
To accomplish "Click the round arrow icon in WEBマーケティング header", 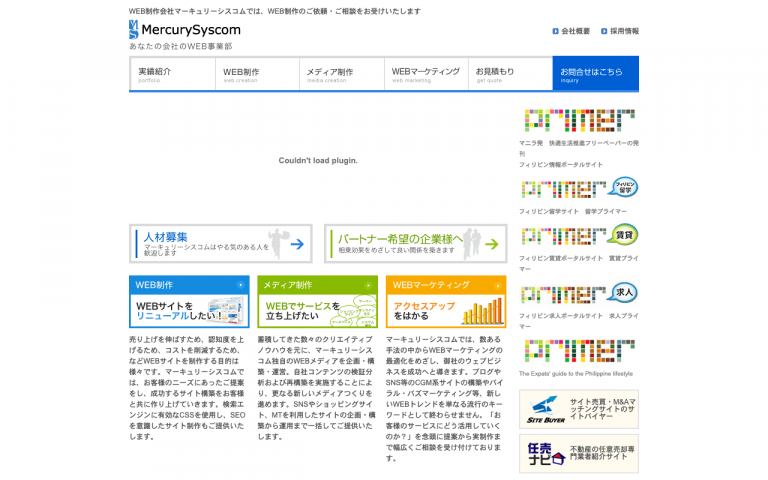I will [x=497, y=285].
